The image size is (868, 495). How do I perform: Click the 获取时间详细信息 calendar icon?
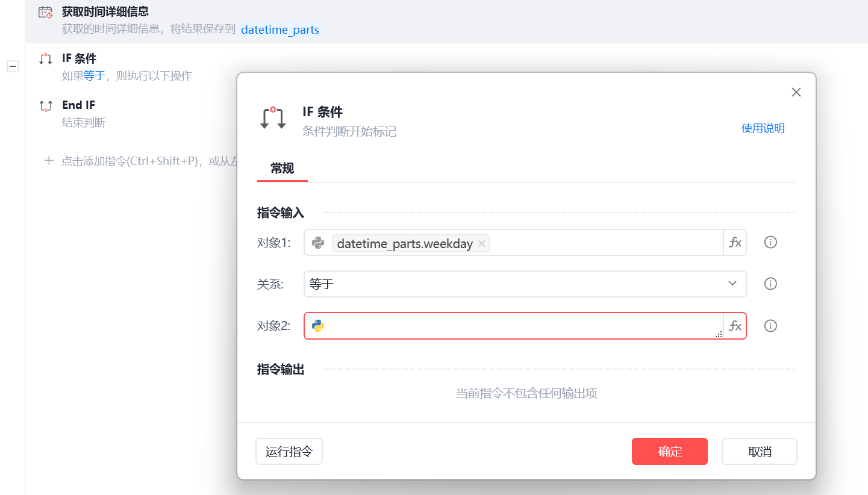pos(45,12)
